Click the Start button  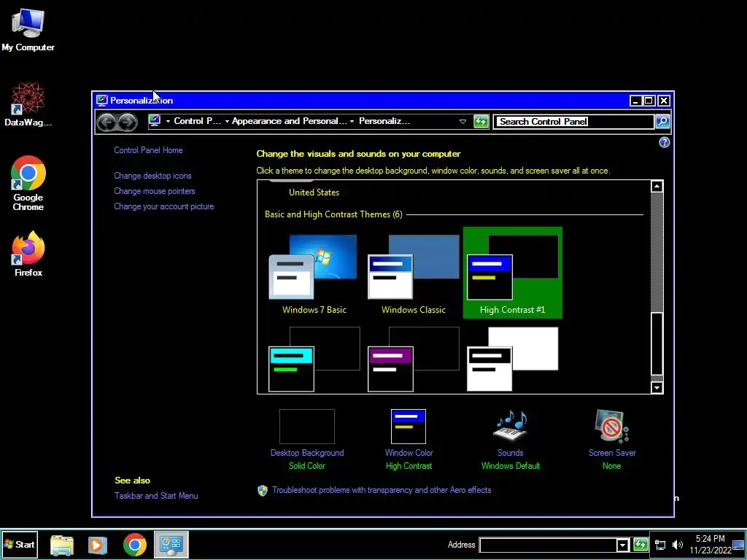pos(20,544)
